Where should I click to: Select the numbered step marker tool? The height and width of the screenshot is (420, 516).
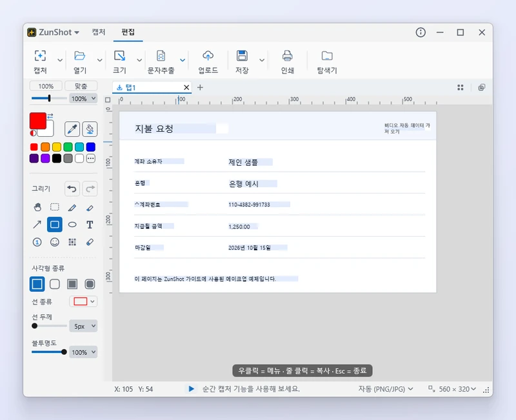pos(37,242)
